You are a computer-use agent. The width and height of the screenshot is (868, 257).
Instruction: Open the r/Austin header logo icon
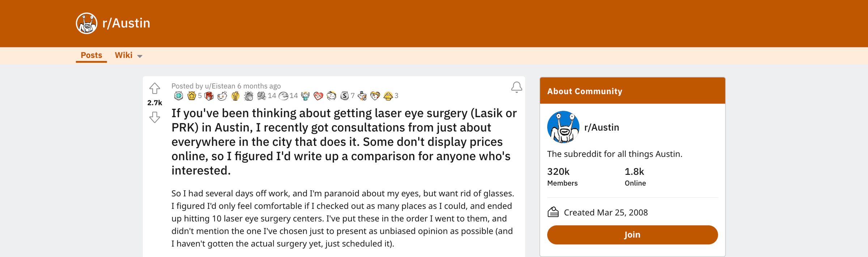pyautogui.click(x=86, y=23)
